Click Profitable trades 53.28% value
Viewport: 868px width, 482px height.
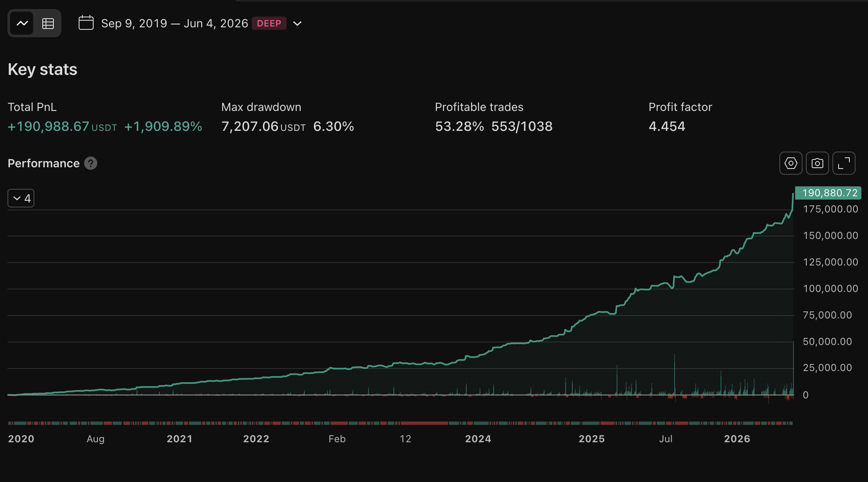click(459, 126)
